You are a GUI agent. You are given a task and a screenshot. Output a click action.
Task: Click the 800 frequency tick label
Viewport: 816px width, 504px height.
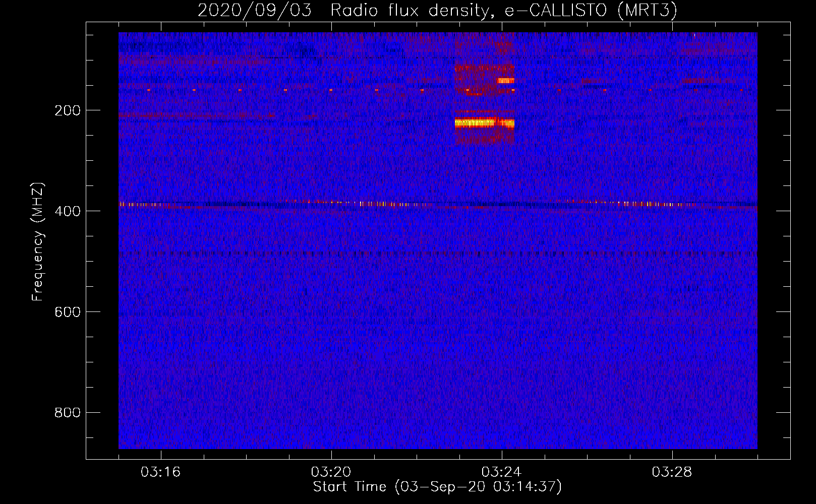68,413
